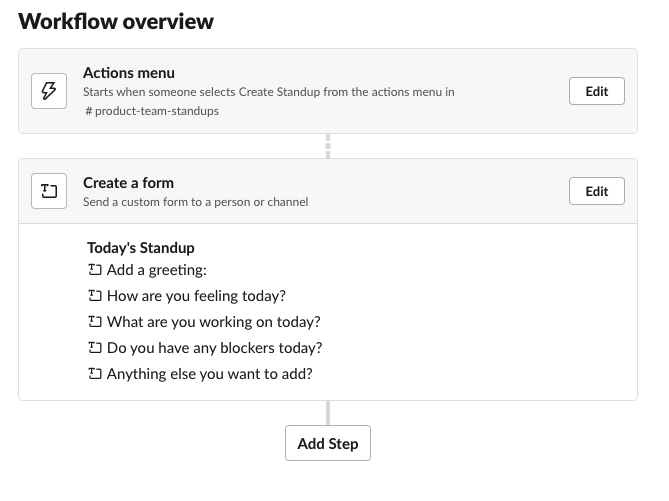
Task: Edit the Actions menu trigger step
Action: (x=596, y=91)
